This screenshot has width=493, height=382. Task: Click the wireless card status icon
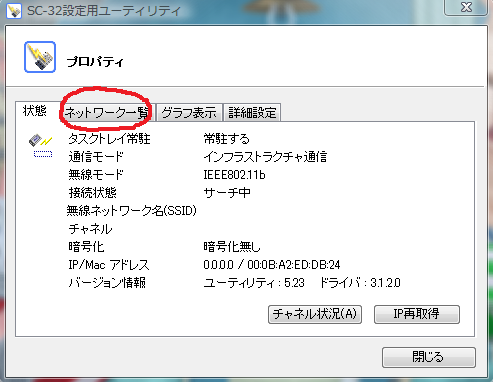(40, 140)
